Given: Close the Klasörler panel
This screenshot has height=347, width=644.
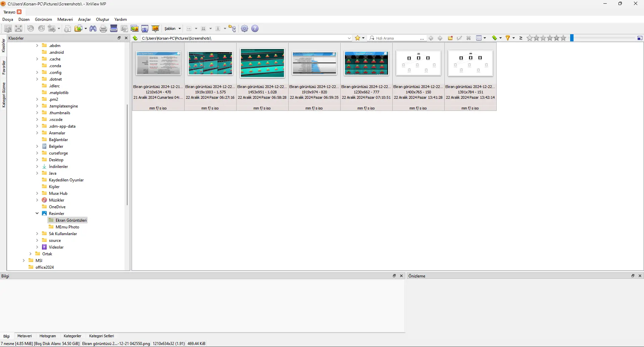Looking at the screenshot, I should [126, 38].
